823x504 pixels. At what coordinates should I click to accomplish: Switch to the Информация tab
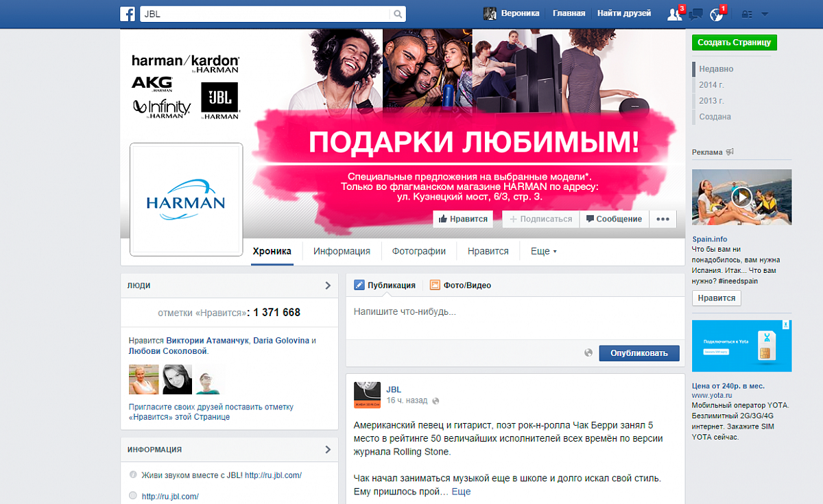click(342, 251)
